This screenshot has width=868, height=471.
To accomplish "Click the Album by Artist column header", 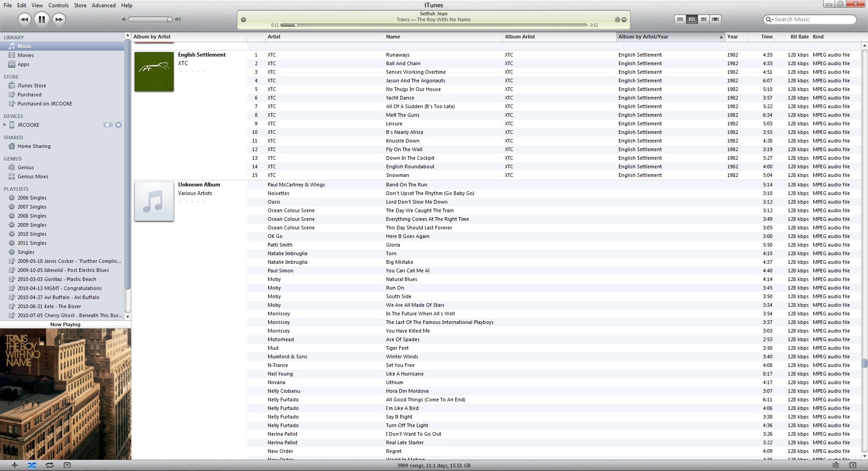I will (189, 37).
